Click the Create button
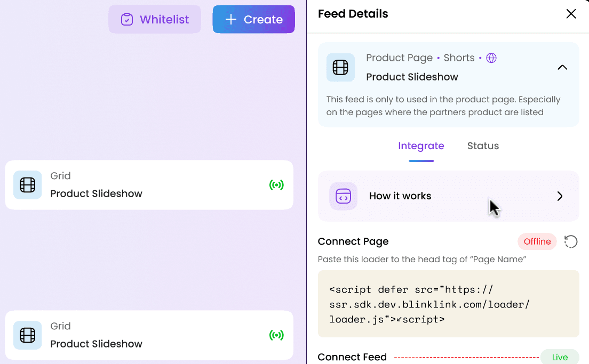Image resolution: width=589 pixels, height=364 pixels. (x=253, y=19)
